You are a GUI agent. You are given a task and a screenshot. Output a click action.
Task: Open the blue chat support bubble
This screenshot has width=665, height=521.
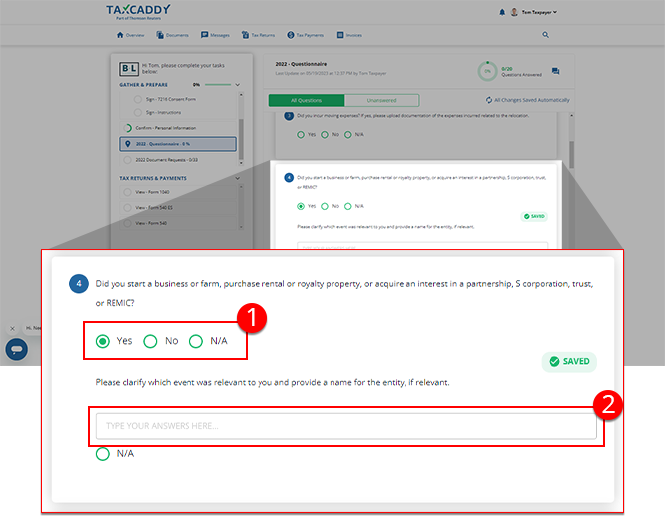click(17, 350)
